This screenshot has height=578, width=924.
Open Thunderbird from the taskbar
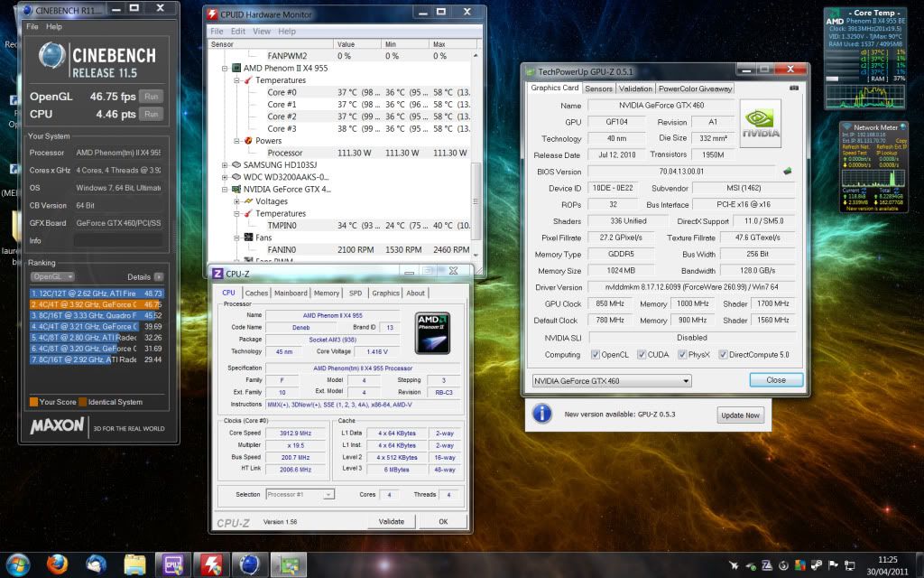[x=96, y=564]
